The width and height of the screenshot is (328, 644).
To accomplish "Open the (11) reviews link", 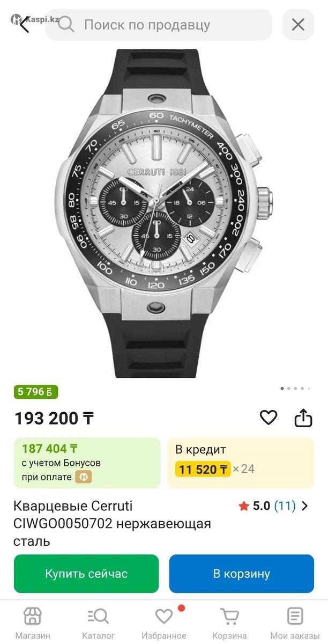I will [x=285, y=506].
